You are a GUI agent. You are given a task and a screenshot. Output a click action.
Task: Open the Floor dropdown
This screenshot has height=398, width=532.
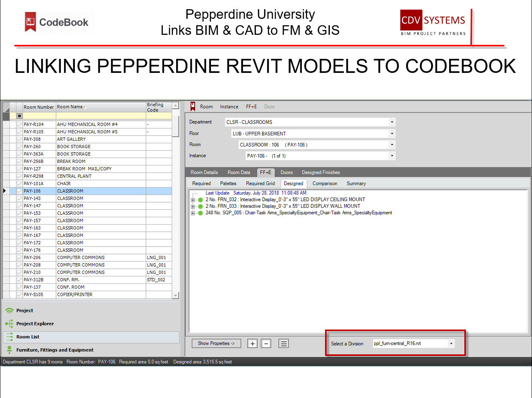pos(392,134)
